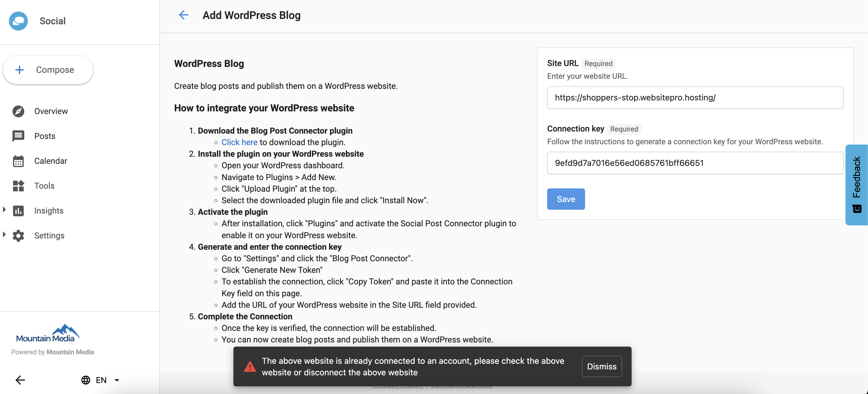Screen dimensions: 868x394
Task: Click heading How to integrate your WordPress website
Action: 264,108
